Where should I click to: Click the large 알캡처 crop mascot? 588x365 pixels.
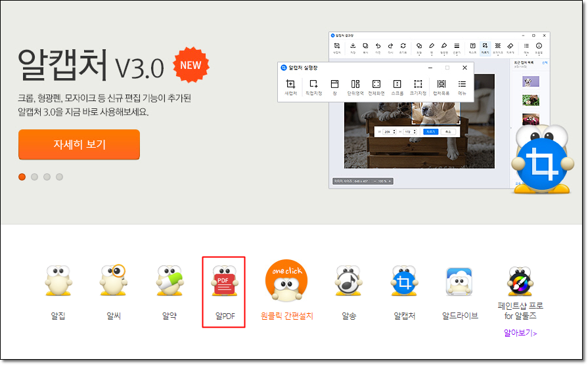[543, 160]
